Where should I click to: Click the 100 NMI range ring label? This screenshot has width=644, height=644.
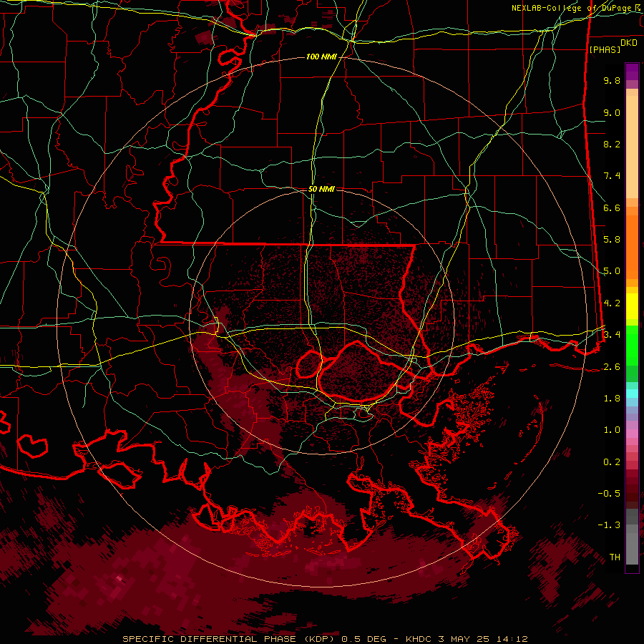[321, 57]
